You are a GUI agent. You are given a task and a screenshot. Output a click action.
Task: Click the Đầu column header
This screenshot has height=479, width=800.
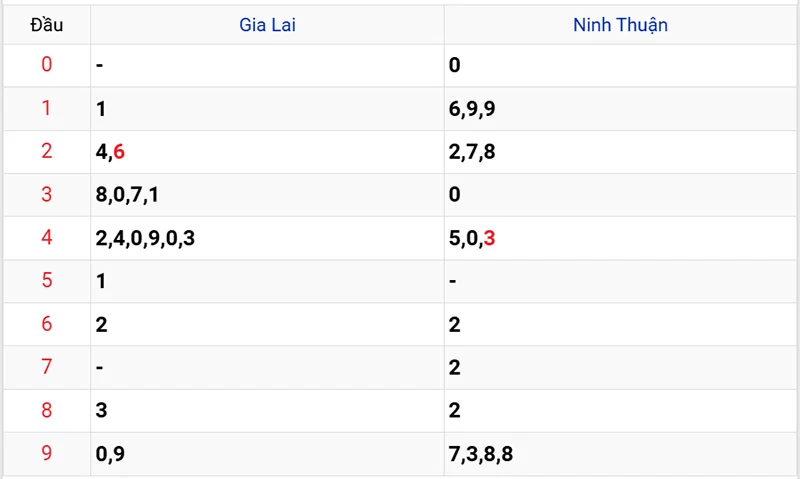(46, 25)
